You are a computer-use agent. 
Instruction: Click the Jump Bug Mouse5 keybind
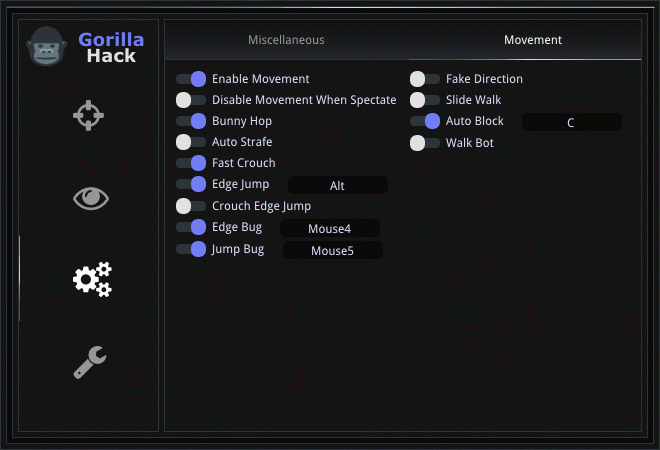pyautogui.click(x=332, y=250)
